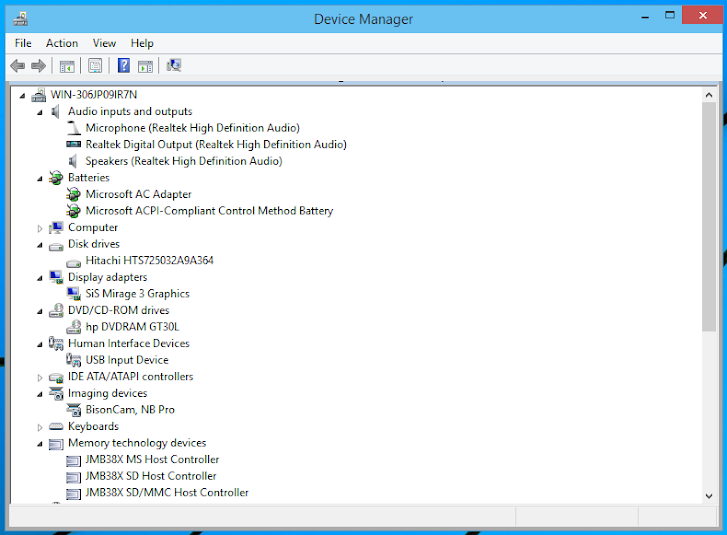Image resolution: width=727 pixels, height=535 pixels.
Task: Click the Memory technology devices category icon
Action: click(x=56, y=444)
